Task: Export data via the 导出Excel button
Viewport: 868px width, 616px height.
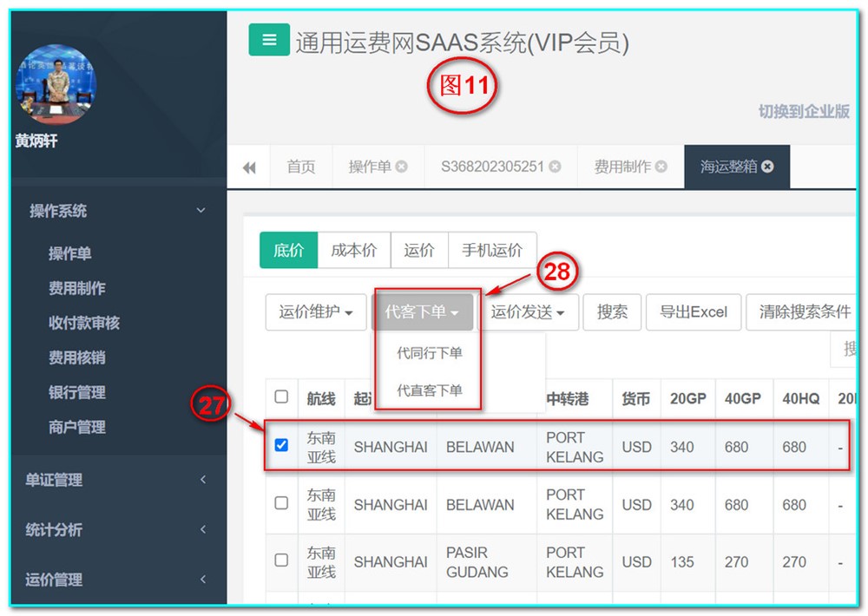Action: [693, 312]
